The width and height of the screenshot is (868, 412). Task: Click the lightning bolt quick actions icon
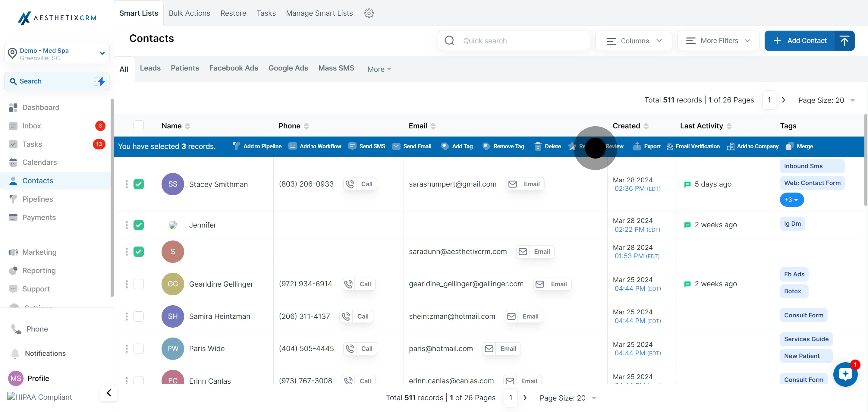[x=101, y=81]
